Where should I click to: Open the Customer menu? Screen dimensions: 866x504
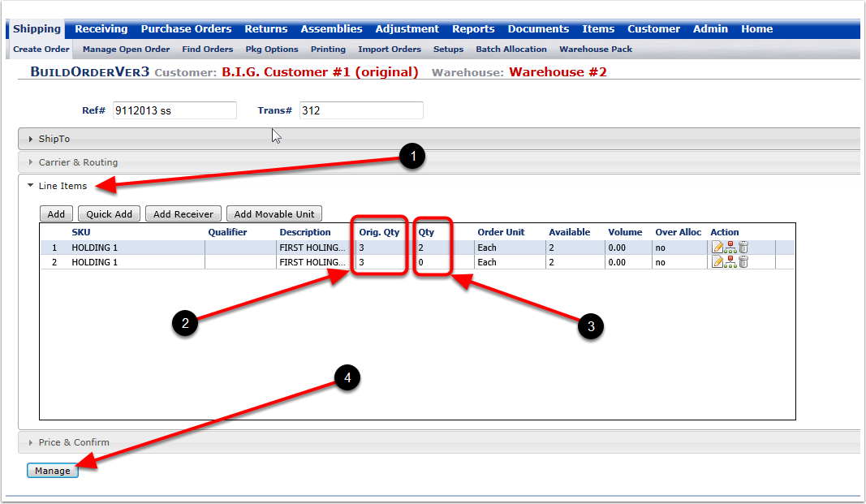653,28
